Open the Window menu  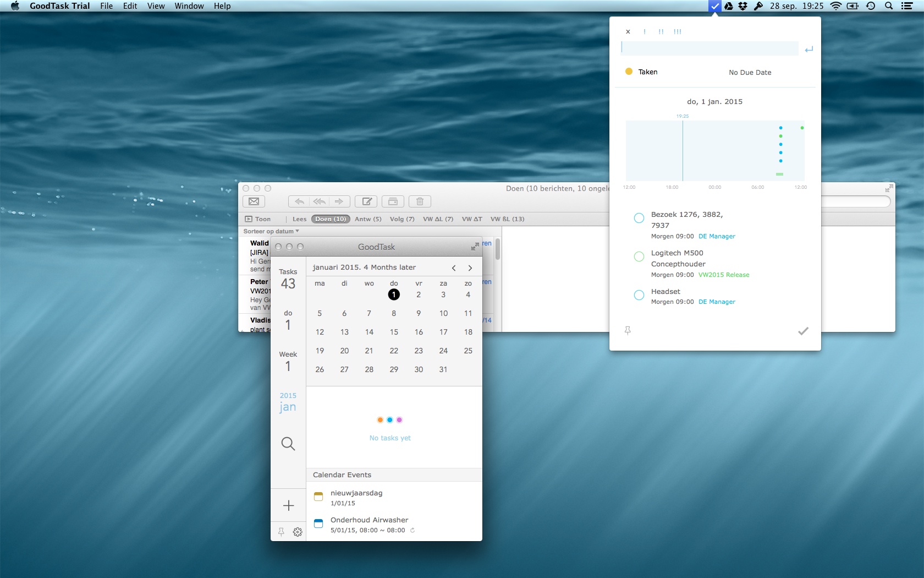(x=189, y=6)
